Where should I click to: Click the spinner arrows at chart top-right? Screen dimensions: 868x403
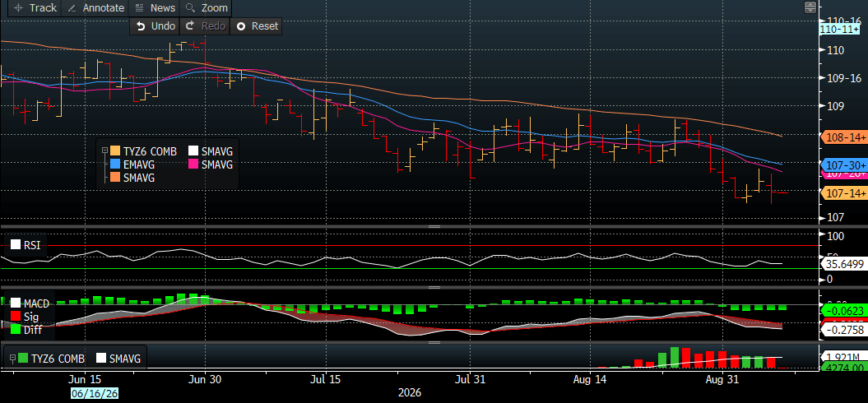810,7
